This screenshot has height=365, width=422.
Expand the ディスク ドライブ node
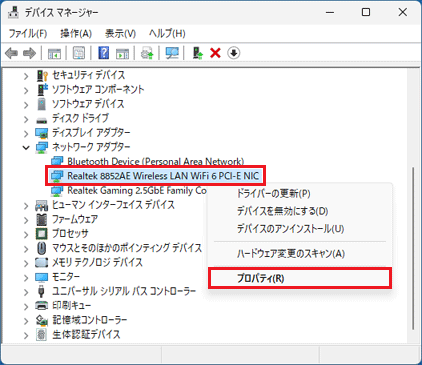[x=26, y=119]
